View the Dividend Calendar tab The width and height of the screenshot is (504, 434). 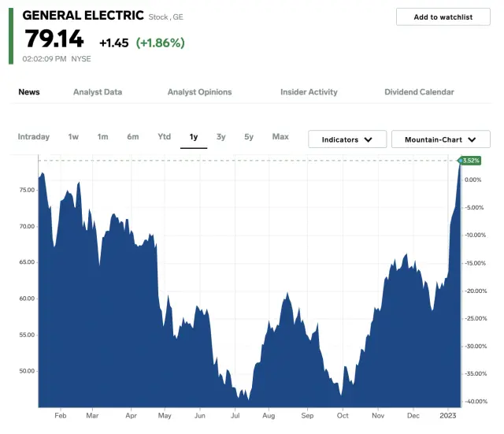[x=419, y=92]
